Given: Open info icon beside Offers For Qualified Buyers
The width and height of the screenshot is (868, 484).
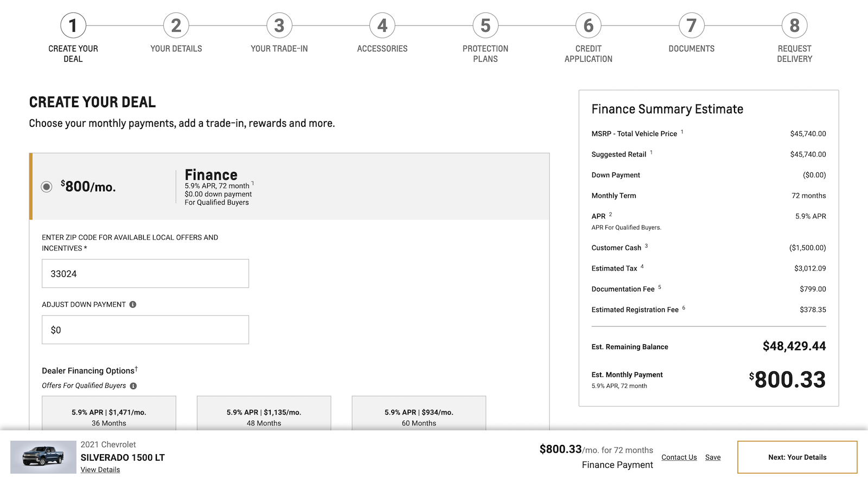Looking at the screenshot, I should coord(133,386).
